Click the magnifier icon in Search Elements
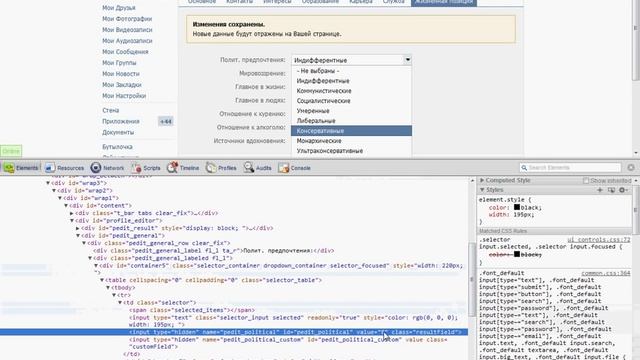 tap(524, 168)
